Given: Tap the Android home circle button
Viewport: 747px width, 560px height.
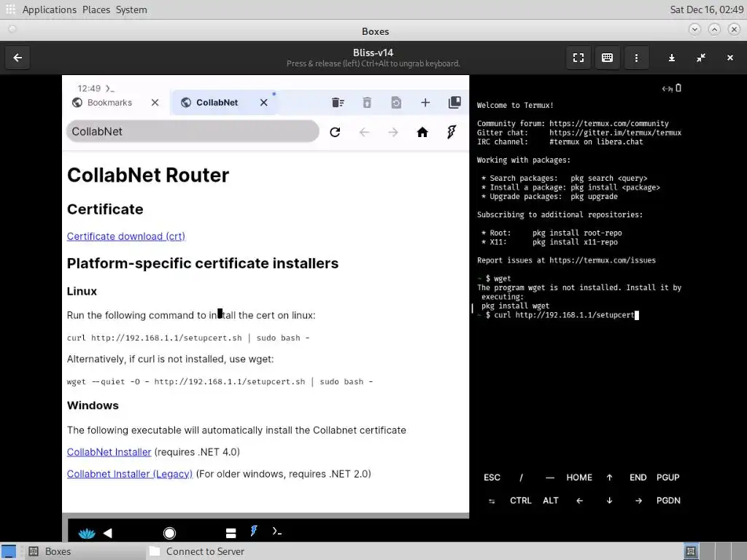Looking at the screenshot, I should [169, 533].
